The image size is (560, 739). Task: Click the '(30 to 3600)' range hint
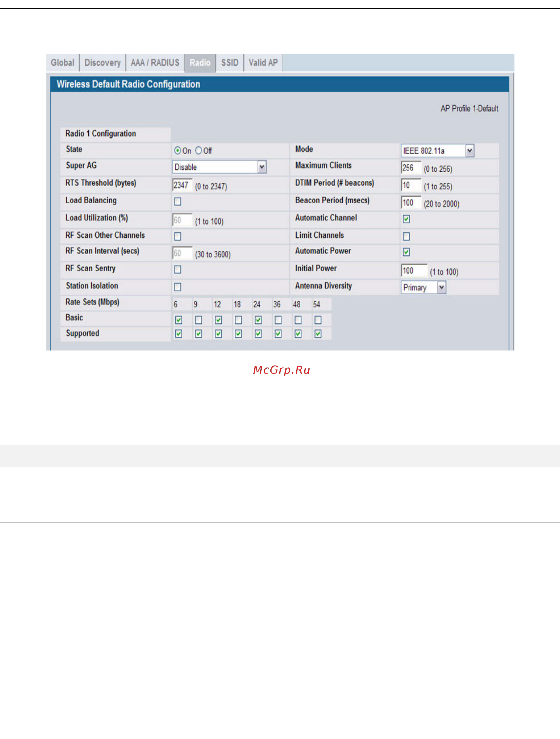(x=213, y=255)
